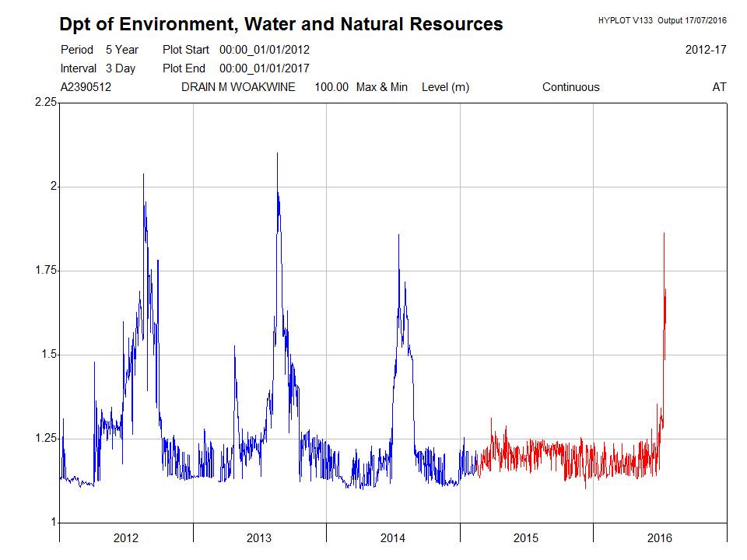Click the Continuous label in the header
Image resolution: width=747 pixels, height=560 pixels.
(571, 87)
